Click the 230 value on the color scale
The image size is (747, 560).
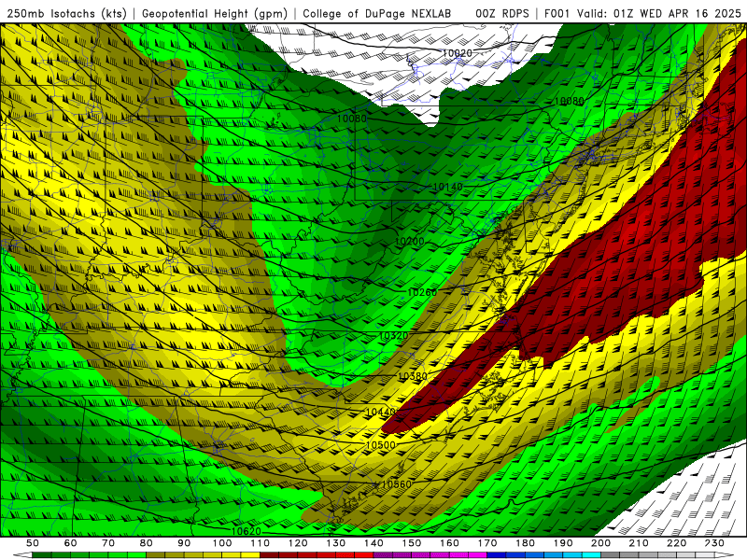714,543
